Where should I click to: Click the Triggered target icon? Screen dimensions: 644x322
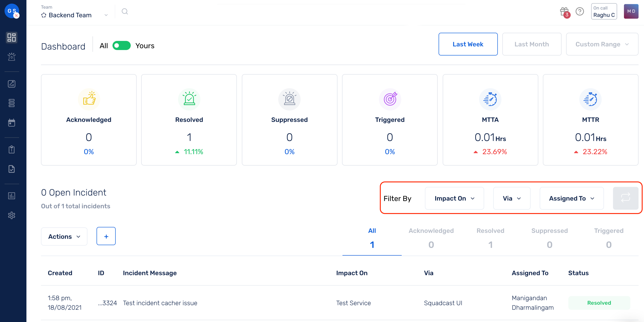pyautogui.click(x=390, y=99)
